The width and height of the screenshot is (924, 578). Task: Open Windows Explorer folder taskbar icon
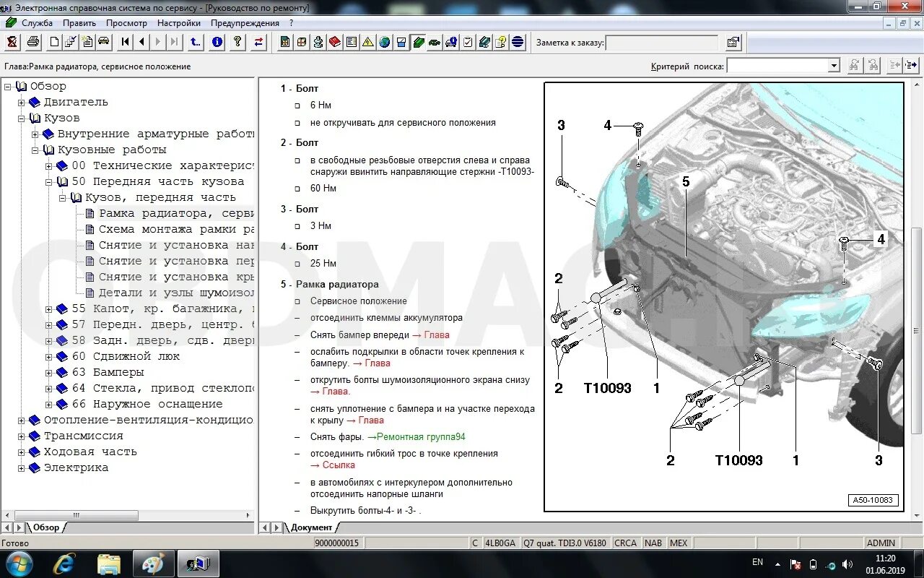[109, 564]
